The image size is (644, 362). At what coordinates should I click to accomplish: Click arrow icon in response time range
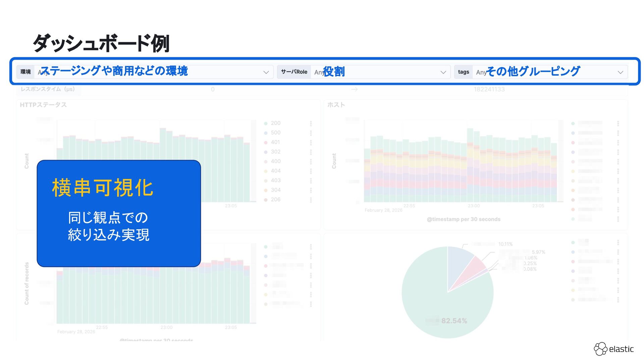(354, 89)
